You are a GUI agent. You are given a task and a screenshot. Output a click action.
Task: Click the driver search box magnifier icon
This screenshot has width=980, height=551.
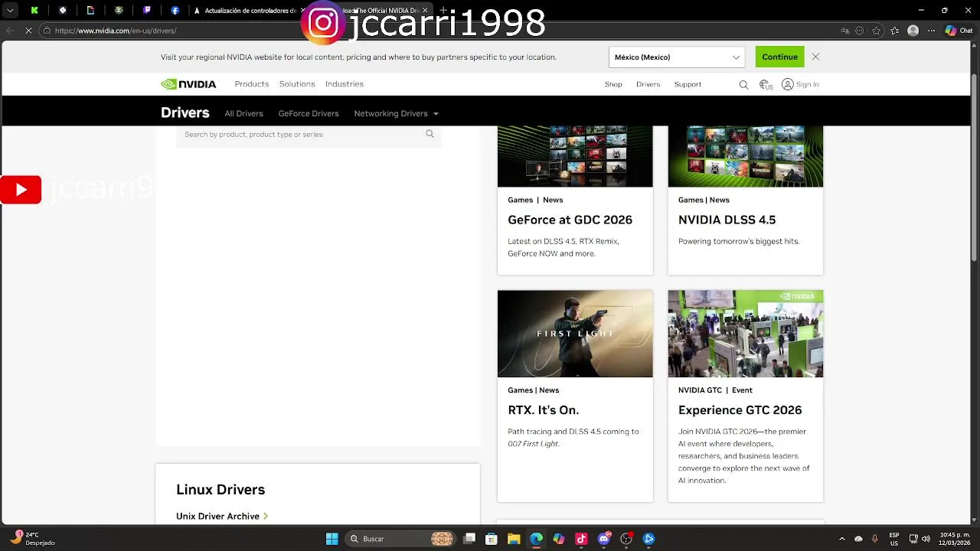tap(430, 134)
